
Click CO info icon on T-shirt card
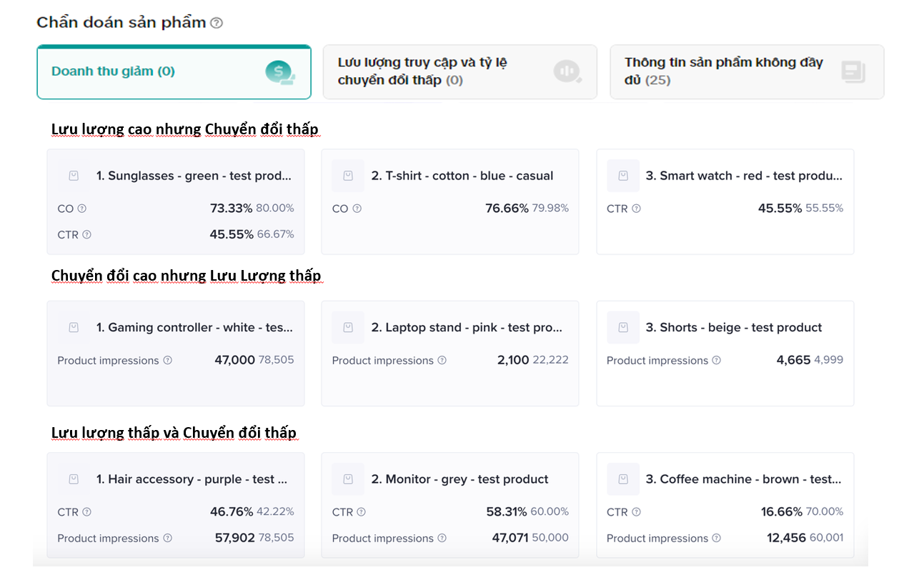[357, 209]
